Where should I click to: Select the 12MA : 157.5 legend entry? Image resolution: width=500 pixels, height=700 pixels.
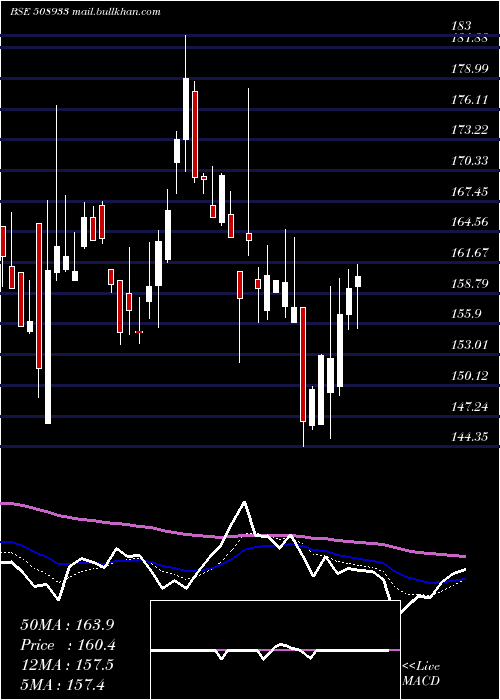point(67,665)
